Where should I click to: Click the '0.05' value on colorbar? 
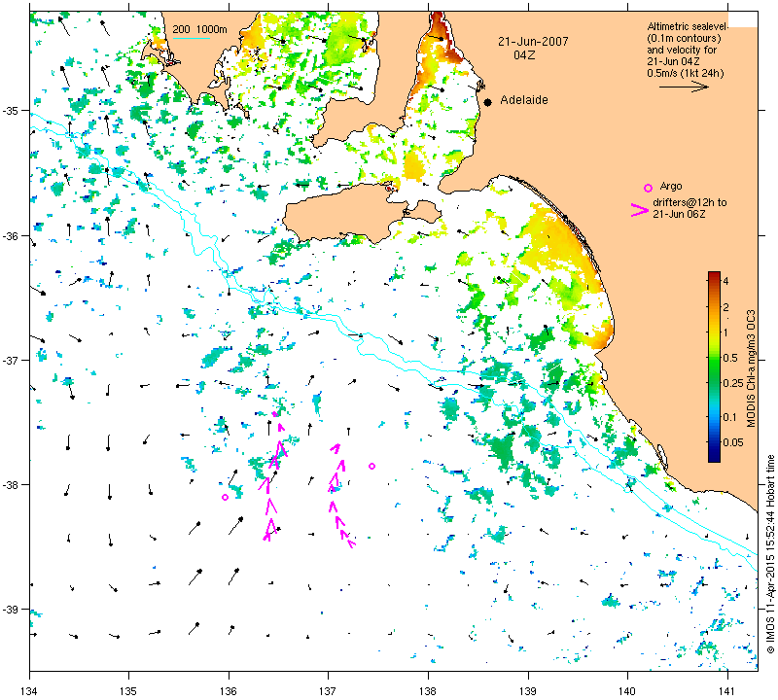(x=733, y=442)
